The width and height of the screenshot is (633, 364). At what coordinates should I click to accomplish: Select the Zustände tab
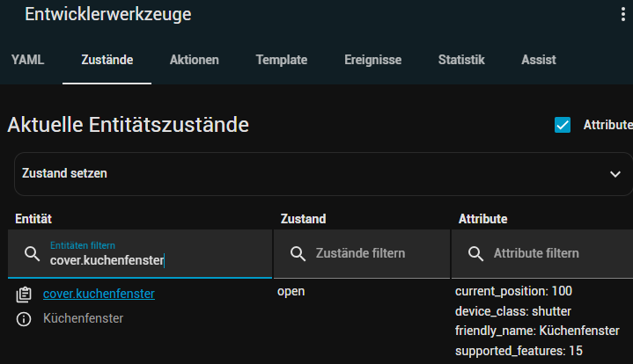107,60
